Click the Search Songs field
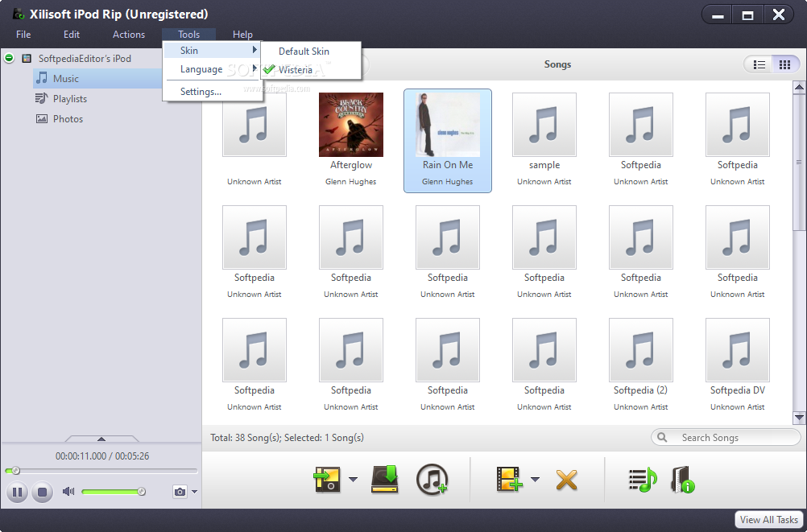Screen dimensions: 807x532 pos(726,437)
